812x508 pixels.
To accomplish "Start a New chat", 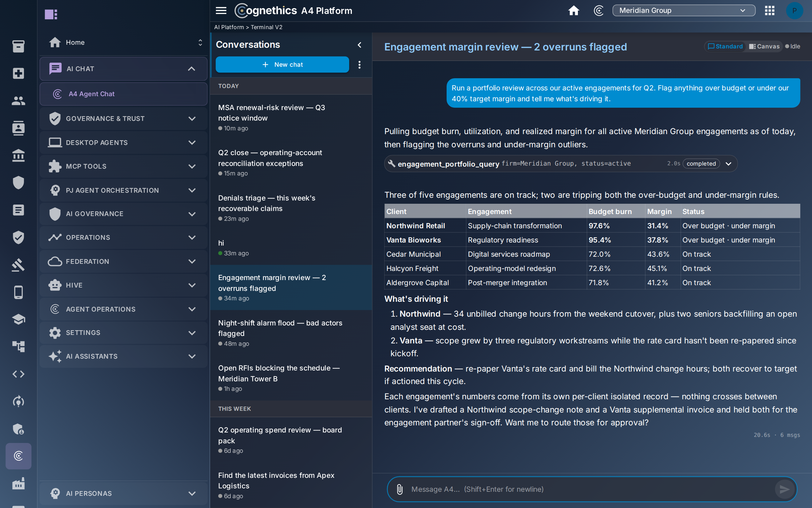I will pos(282,64).
